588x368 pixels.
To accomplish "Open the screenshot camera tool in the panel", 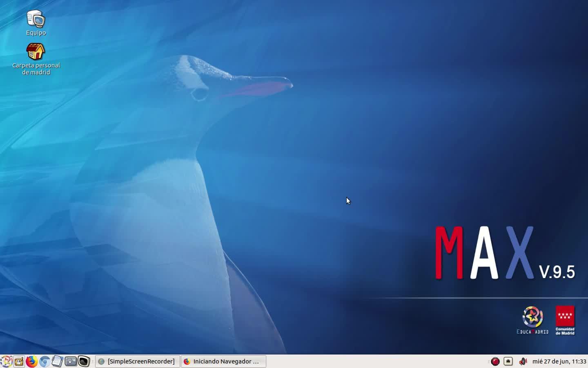I will pyautogui.click(x=71, y=361).
